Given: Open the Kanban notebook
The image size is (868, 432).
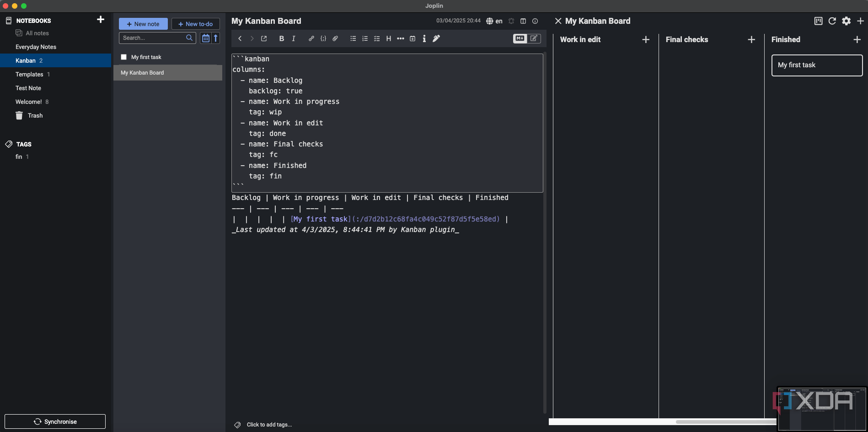Looking at the screenshot, I should click(56, 60).
